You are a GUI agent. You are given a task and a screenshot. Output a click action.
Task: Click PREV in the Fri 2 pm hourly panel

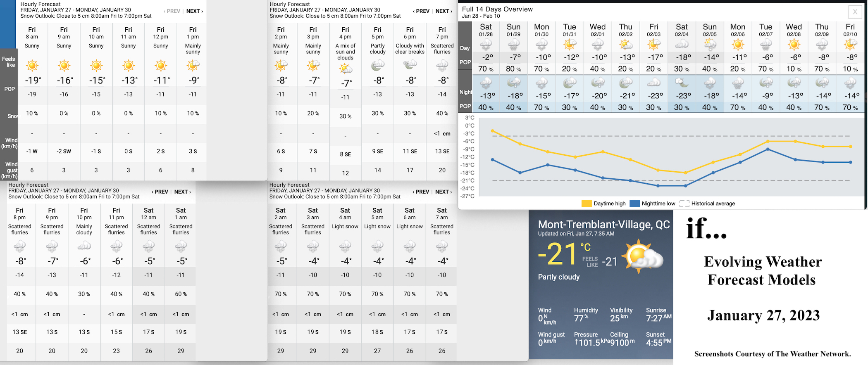(421, 11)
